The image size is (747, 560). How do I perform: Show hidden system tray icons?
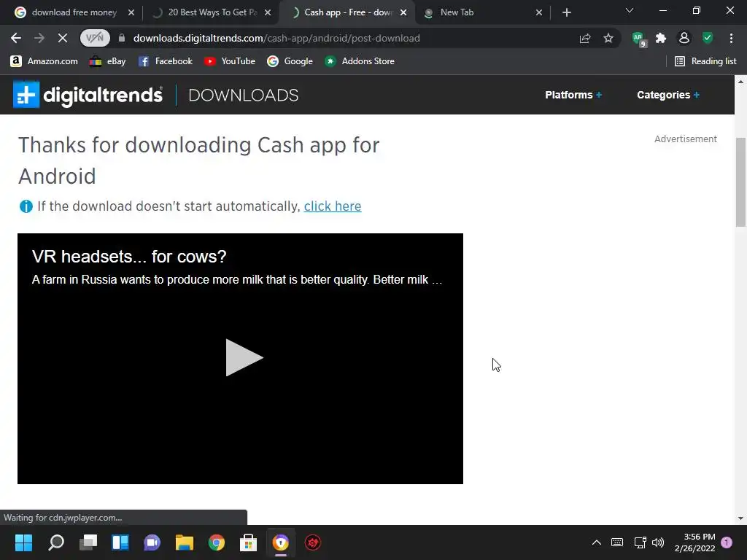[597, 542]
